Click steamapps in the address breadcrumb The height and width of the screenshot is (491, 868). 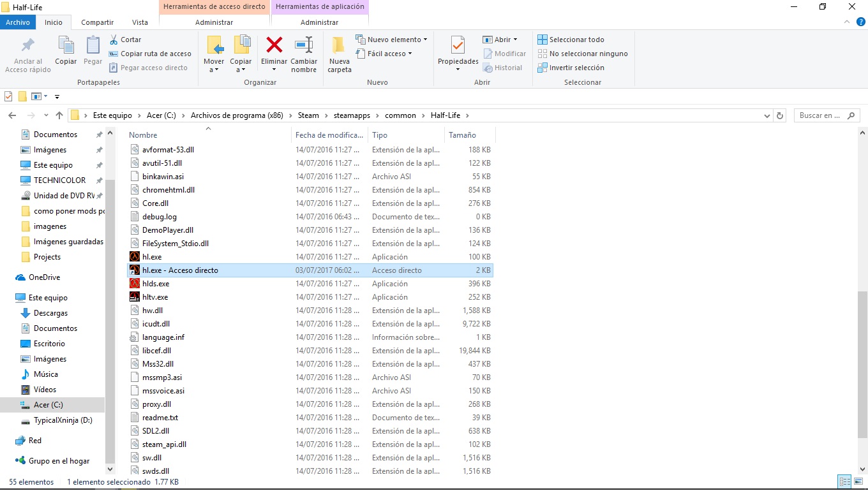(352, 115)
